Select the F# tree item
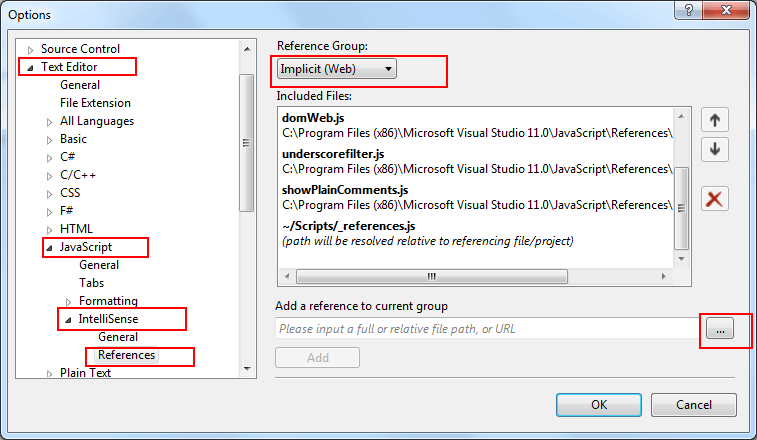757x440 pixels. [x=67, y=211]
